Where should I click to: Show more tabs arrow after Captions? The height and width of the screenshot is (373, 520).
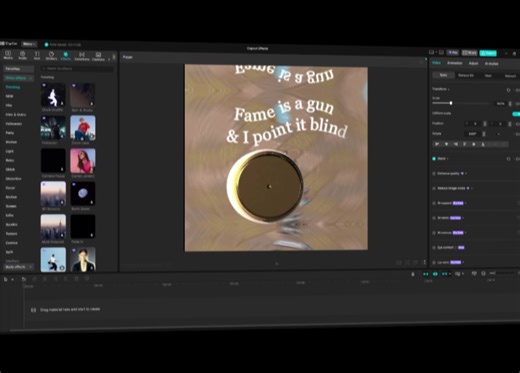109,60
